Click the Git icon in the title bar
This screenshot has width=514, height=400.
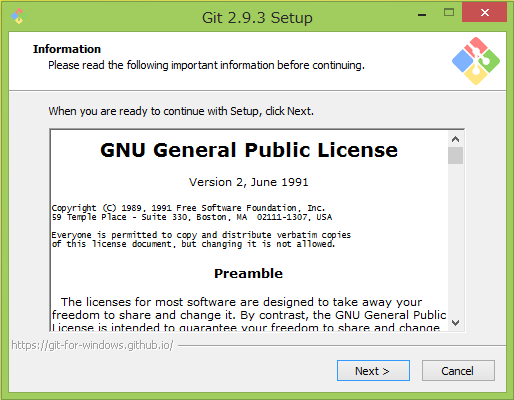[x=19, y=16]
